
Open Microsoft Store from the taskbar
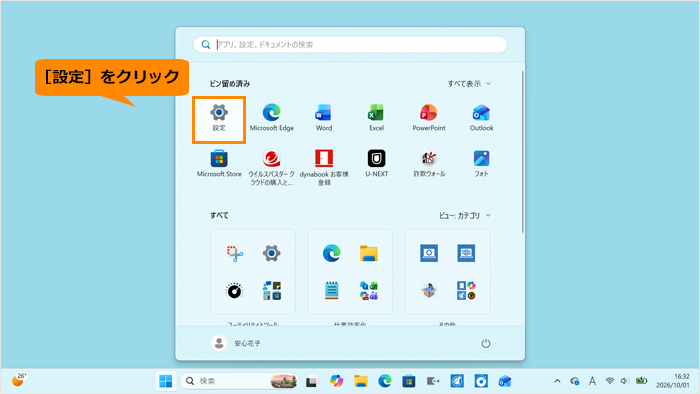[408, 381]
